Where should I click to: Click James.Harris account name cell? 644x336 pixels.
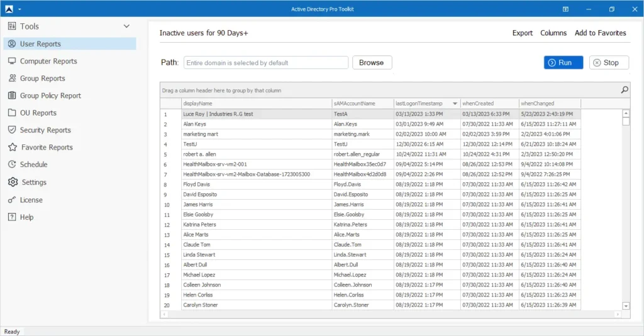362,204
